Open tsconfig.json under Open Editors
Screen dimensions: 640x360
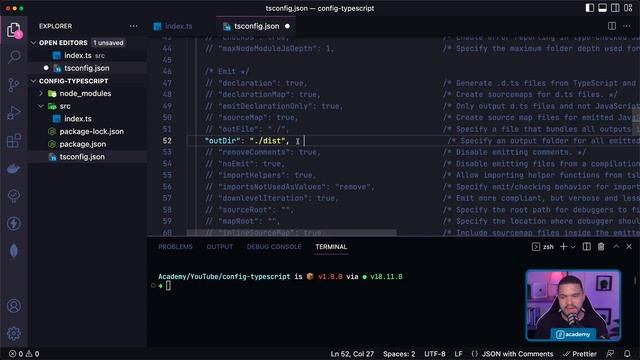(87, 68)
